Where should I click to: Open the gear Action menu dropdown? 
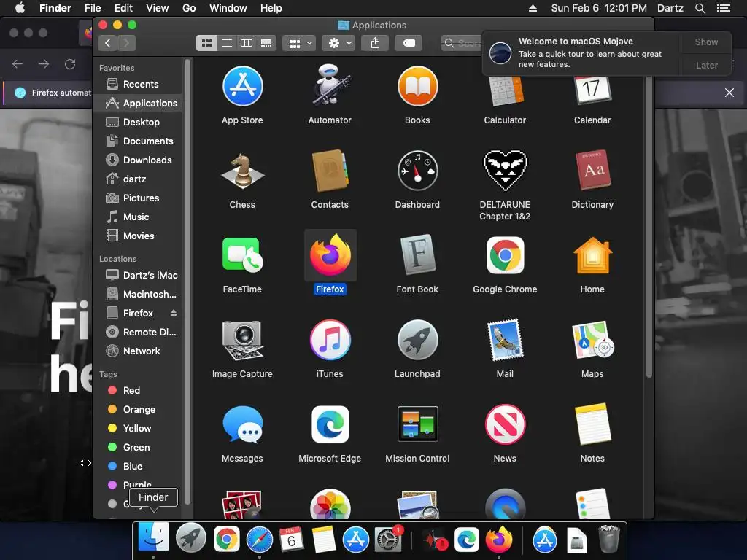coord(338,43)
